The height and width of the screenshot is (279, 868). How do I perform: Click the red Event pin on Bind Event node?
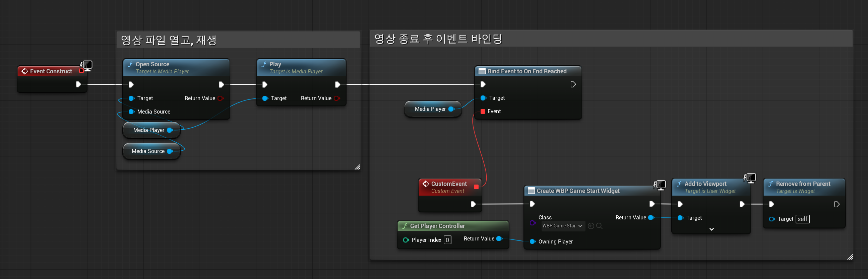(x=483, y=111)
